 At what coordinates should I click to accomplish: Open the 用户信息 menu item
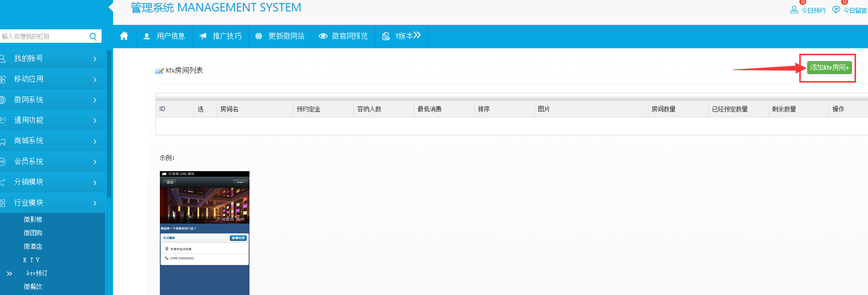point(164,36)
